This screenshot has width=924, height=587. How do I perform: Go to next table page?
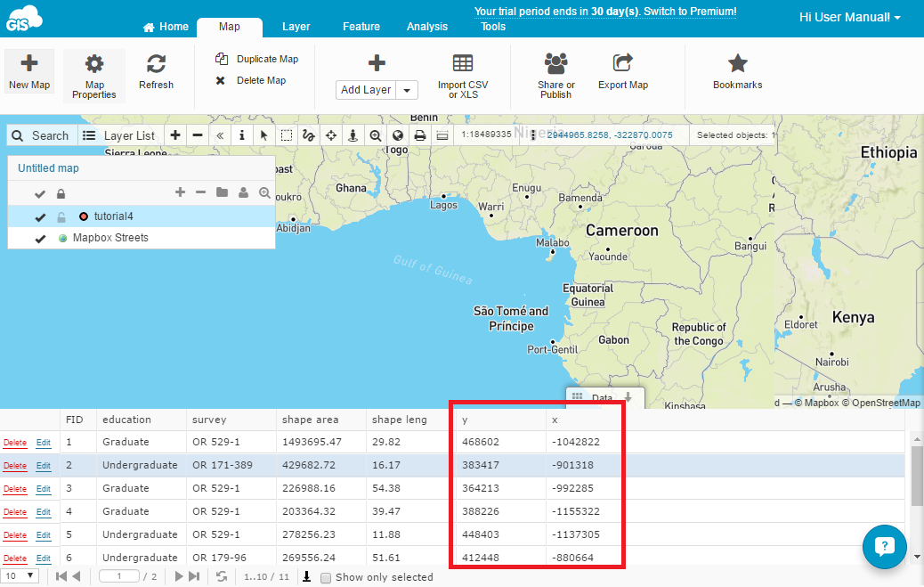[179, 576]
